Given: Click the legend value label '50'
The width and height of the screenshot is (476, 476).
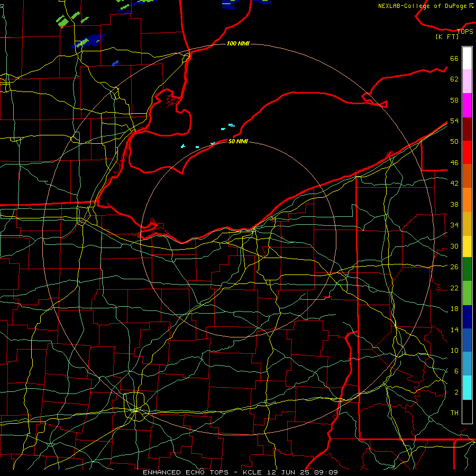Looking at the screenshot, I should [x=454, y=142].
